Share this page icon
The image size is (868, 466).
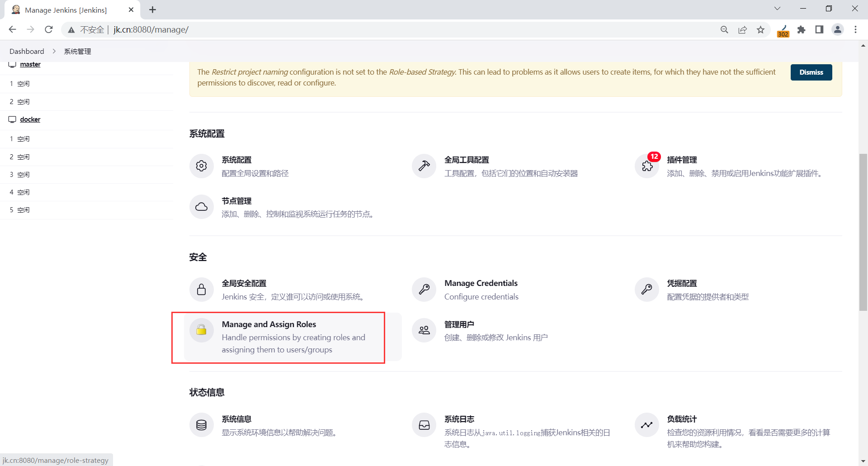[x=743, y=29]
